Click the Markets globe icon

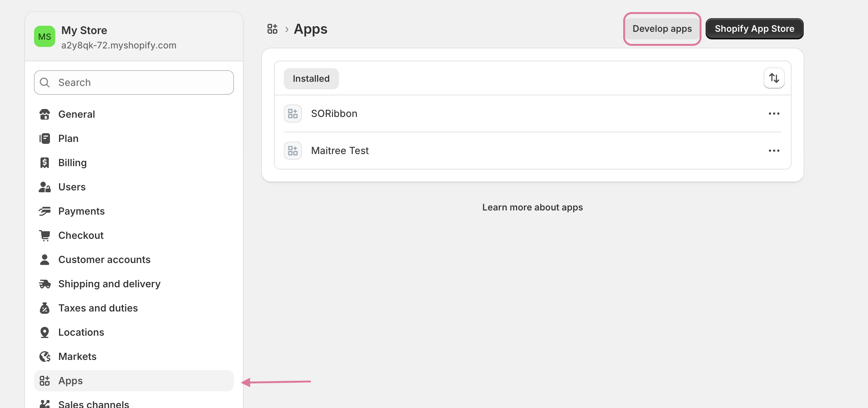(45, 356)
